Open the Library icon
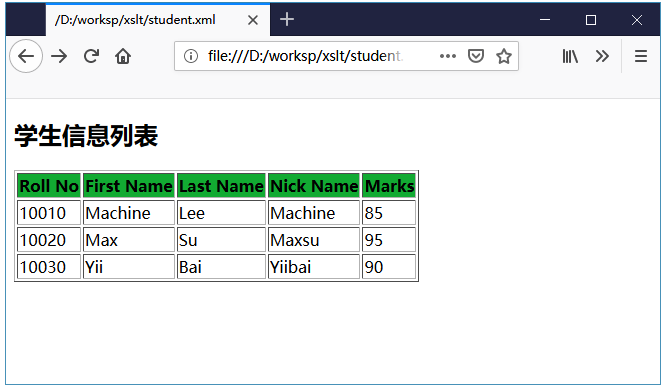The image size is (666, 388). (x=570, y=56)
